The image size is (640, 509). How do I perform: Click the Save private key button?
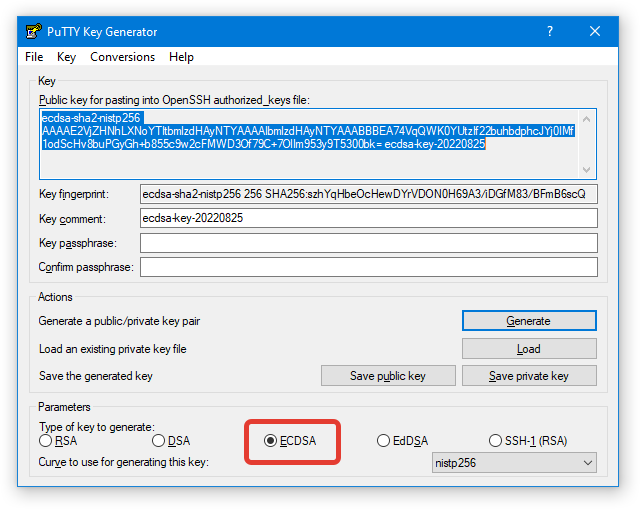528,376
